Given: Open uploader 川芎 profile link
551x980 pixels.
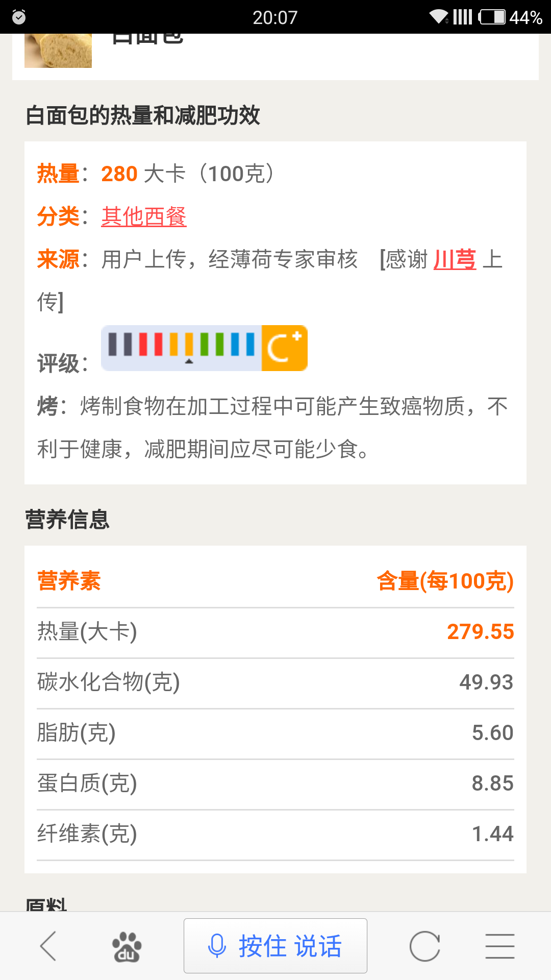Looking at the screenshot, I should click(455, 259).
